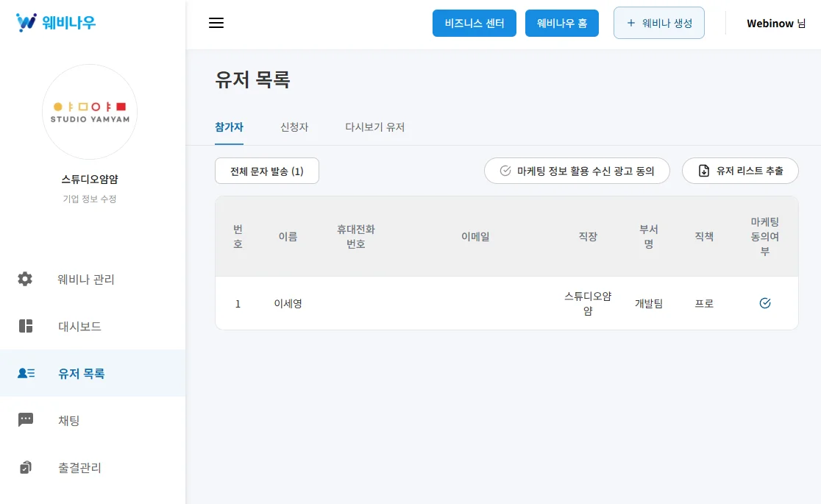Open the Webinow 님 account menu
Image resolution: width=821 pixels, height=504 pixels.
pyautogui.click(x=775, y=24)
